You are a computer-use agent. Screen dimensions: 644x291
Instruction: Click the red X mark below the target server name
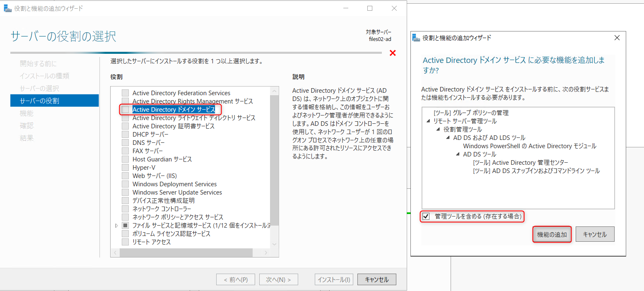click(393, 53)
